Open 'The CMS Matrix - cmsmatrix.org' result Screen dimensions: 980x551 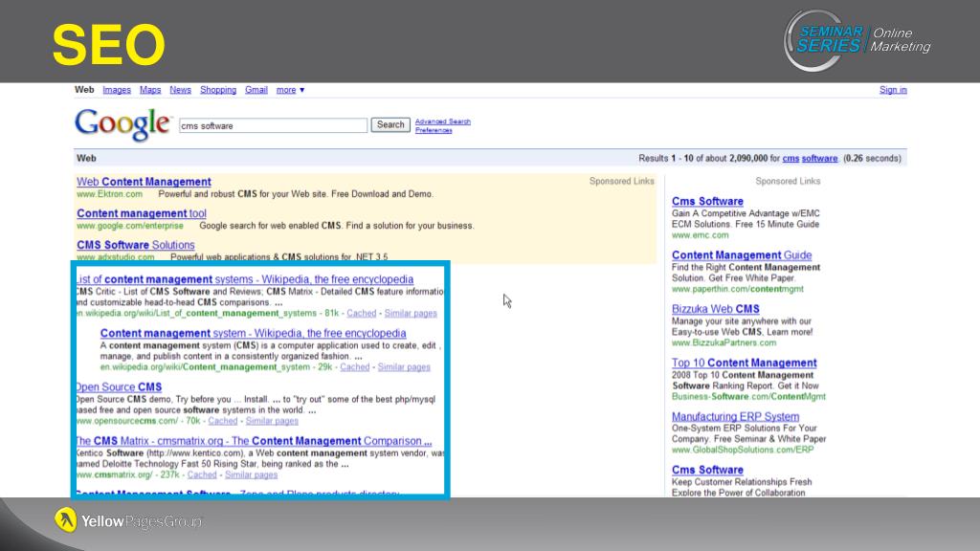254,441
